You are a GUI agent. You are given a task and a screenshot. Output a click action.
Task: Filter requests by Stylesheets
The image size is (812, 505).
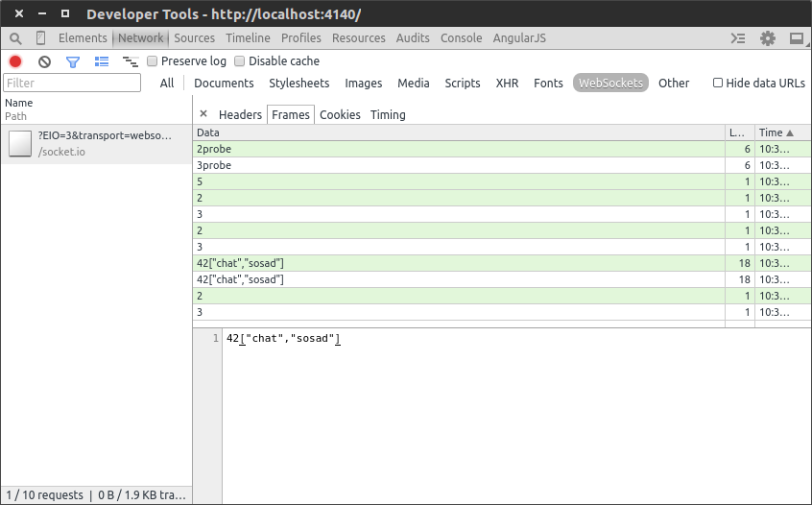[299, 83]
